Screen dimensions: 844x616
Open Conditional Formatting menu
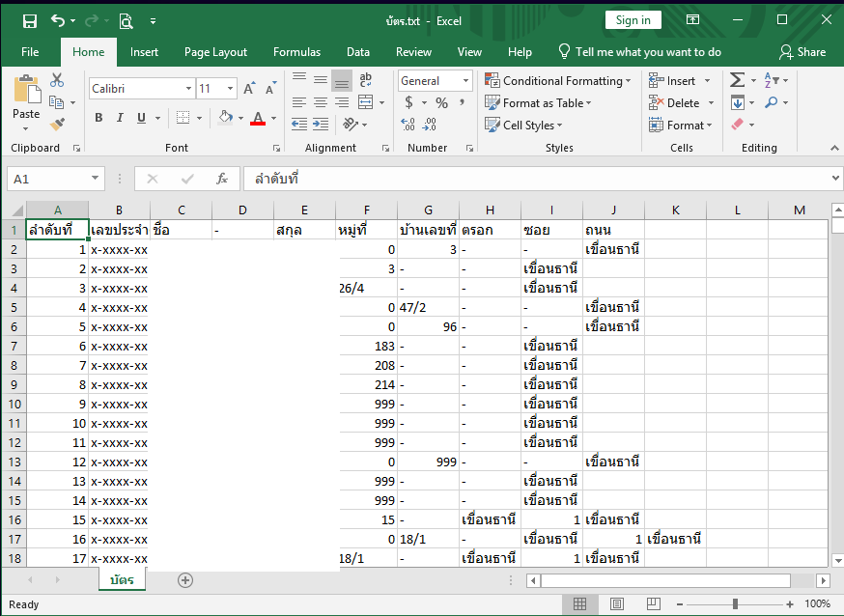(x=557, y=81)
